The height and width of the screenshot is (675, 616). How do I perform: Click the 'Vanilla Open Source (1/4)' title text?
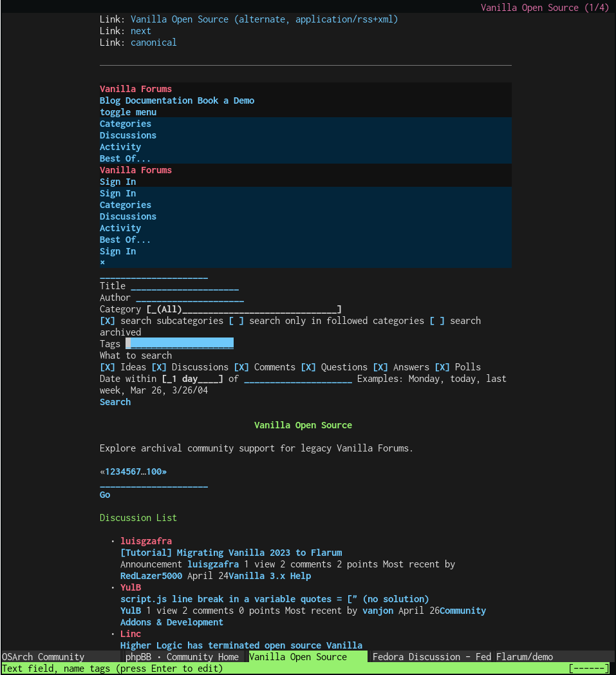(545, 8)
